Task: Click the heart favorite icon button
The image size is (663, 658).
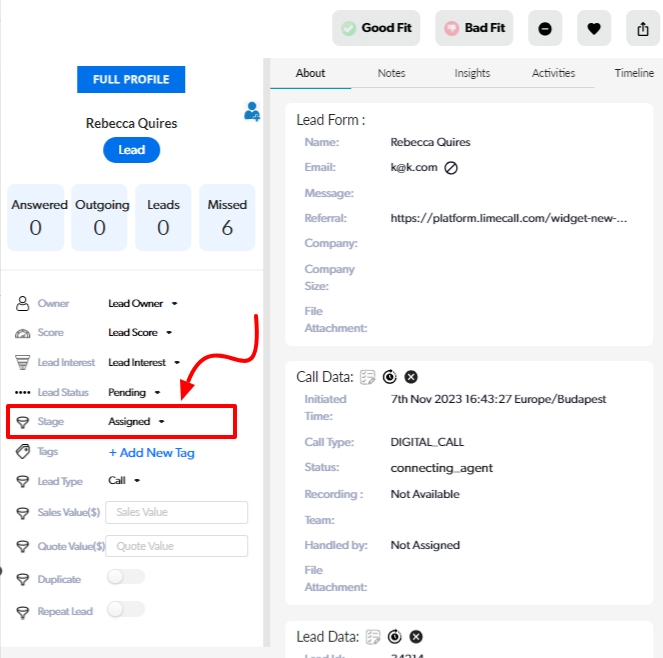Action: 593,29
